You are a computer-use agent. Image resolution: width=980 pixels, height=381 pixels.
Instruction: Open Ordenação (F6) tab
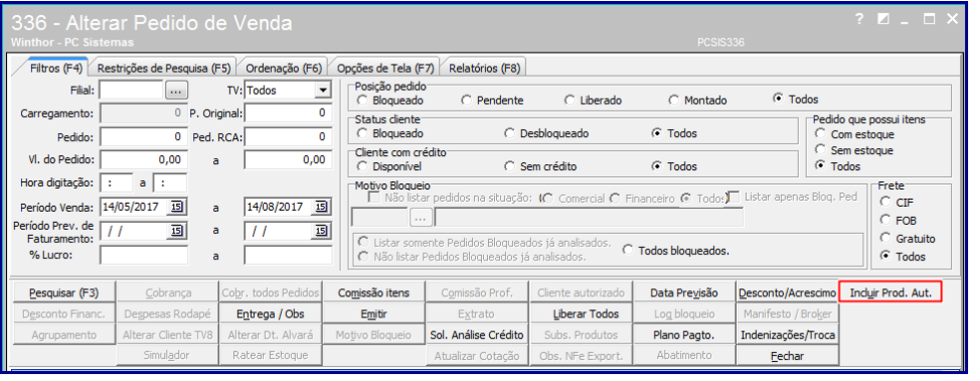pos(283,68)
